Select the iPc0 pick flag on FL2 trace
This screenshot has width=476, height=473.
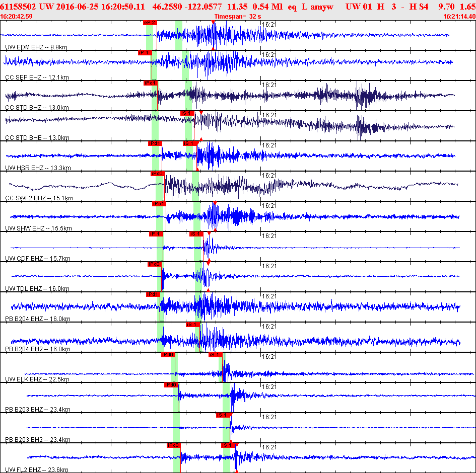(x=174, y=445)
